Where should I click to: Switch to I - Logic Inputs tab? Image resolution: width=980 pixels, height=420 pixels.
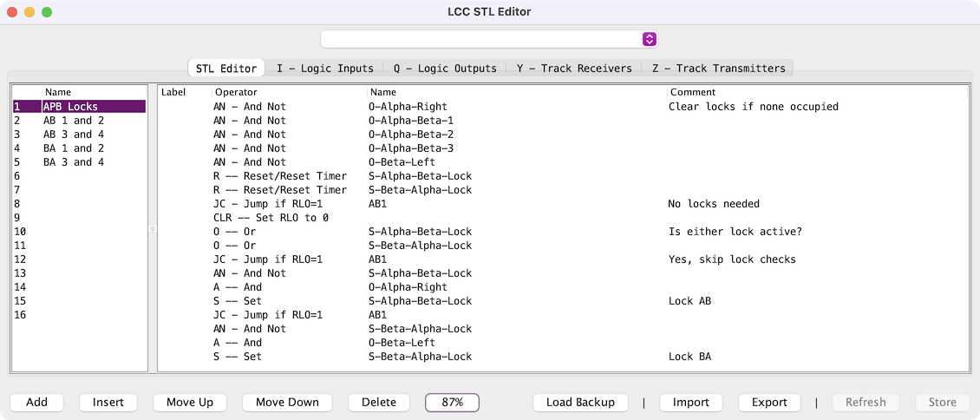325,69
